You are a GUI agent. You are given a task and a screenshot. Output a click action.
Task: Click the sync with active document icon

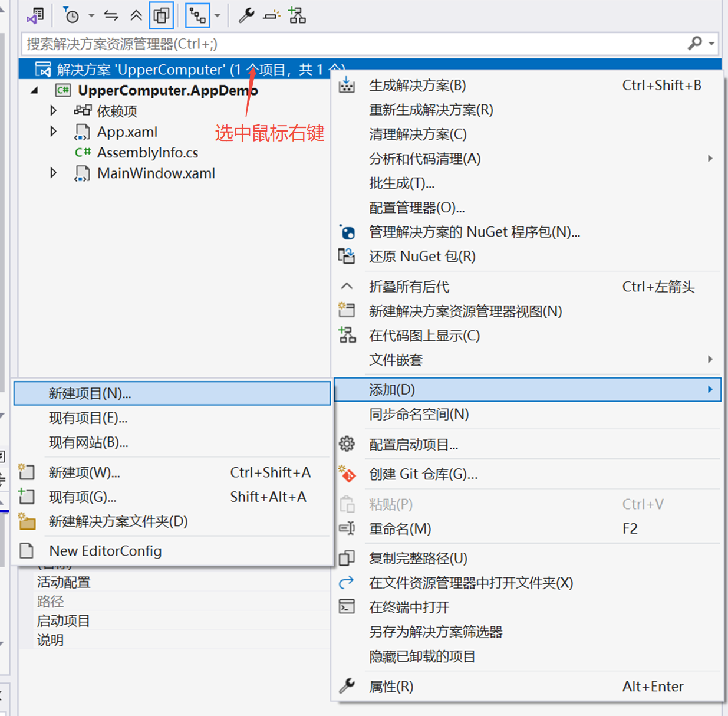click(111, 16)
